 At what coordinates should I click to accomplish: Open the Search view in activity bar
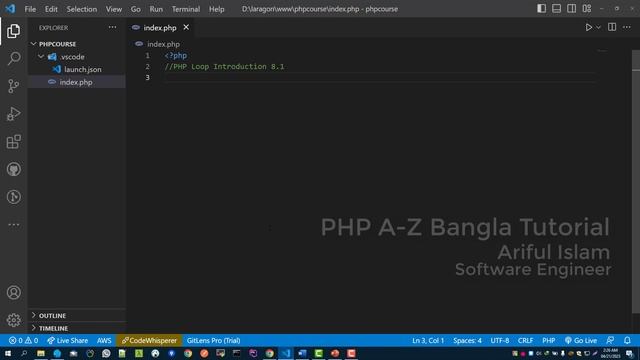click(13, 58)
